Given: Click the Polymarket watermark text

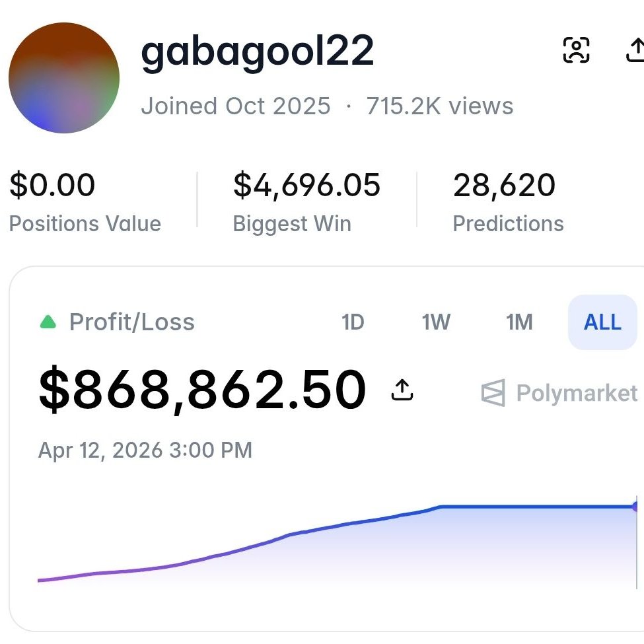Looking at the screenshot, I should click(x=577, y=393).
